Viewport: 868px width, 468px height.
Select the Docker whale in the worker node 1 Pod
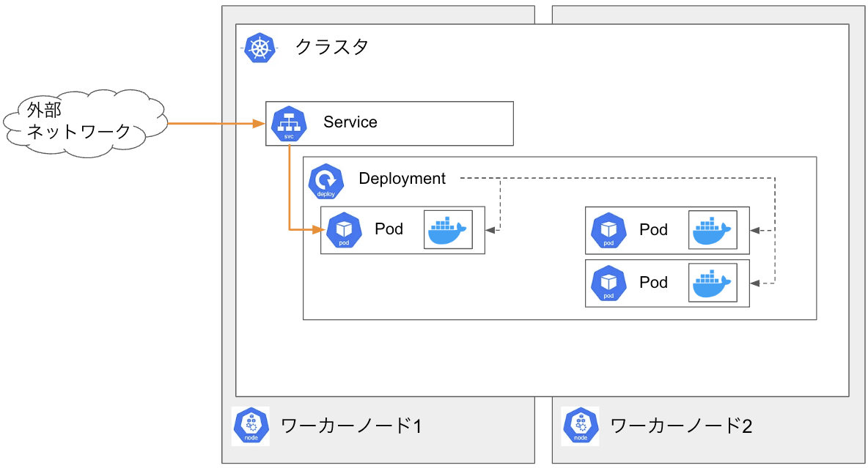448,229
